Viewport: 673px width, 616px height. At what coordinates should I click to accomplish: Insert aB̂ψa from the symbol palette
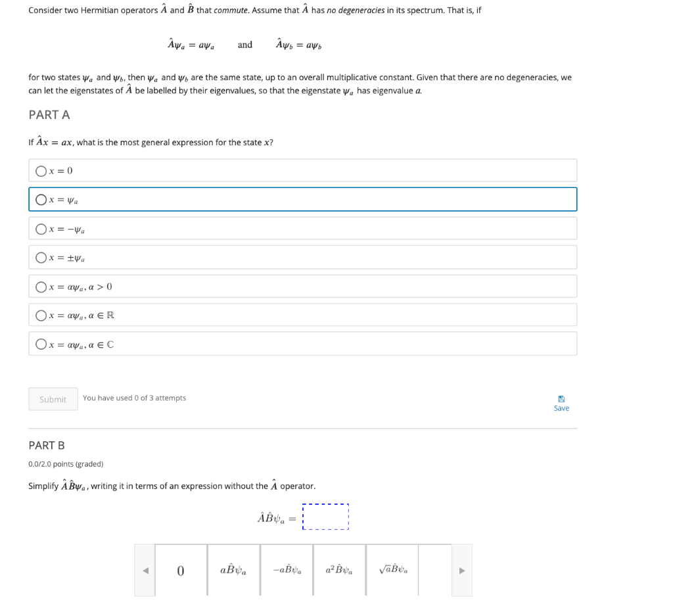pyautogui.click(x=234, y=570)
